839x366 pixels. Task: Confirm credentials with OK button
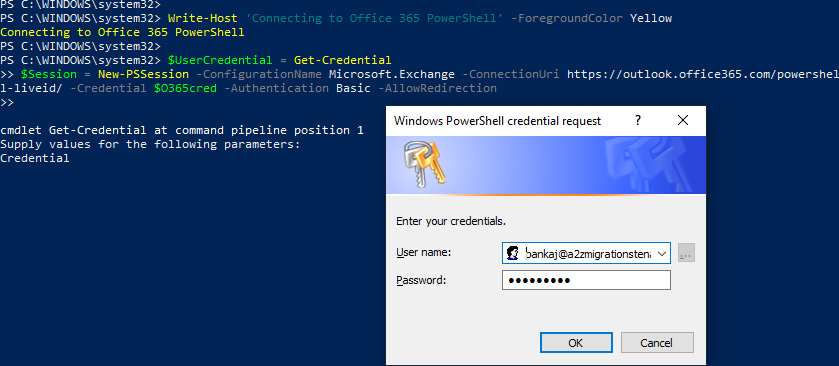576,342
